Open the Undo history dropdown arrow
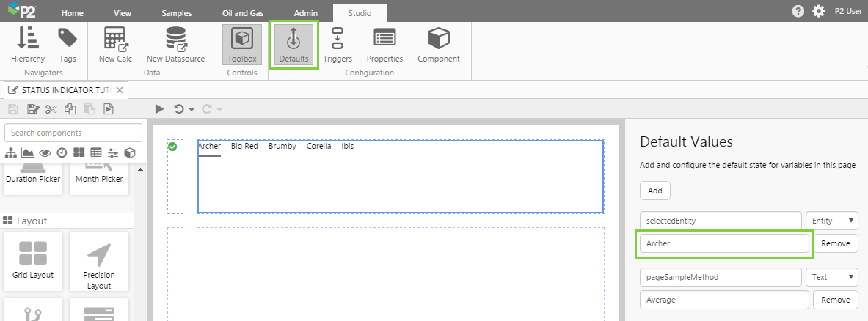The width and height of the screenshot is (868, 321). (192, 109)
